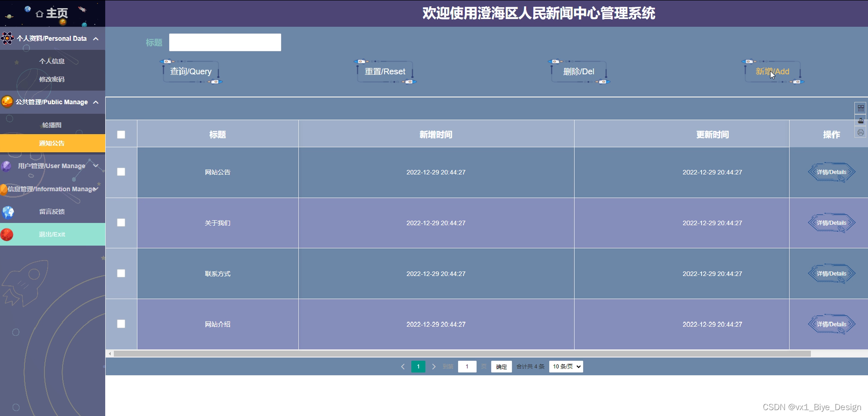Screen dimensions: 868x416
Task: Click the 查询/Query button
Action: coord(191,72)
